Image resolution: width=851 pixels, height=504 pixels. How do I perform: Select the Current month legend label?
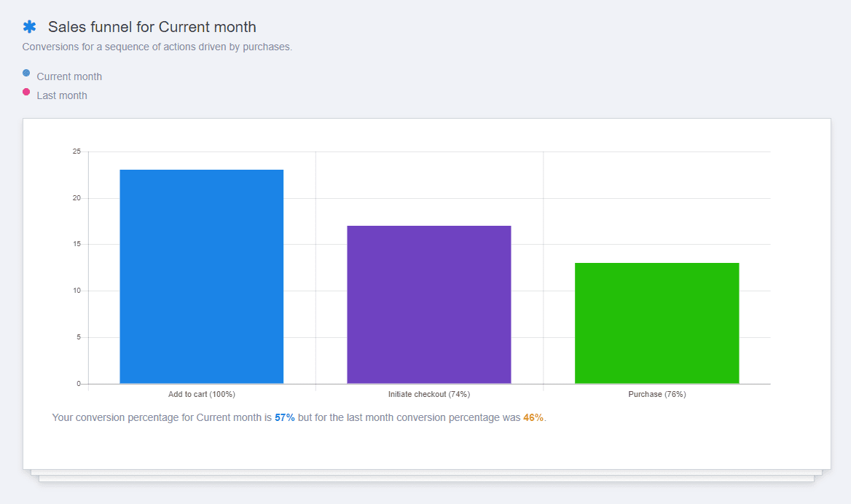(69, 76)
